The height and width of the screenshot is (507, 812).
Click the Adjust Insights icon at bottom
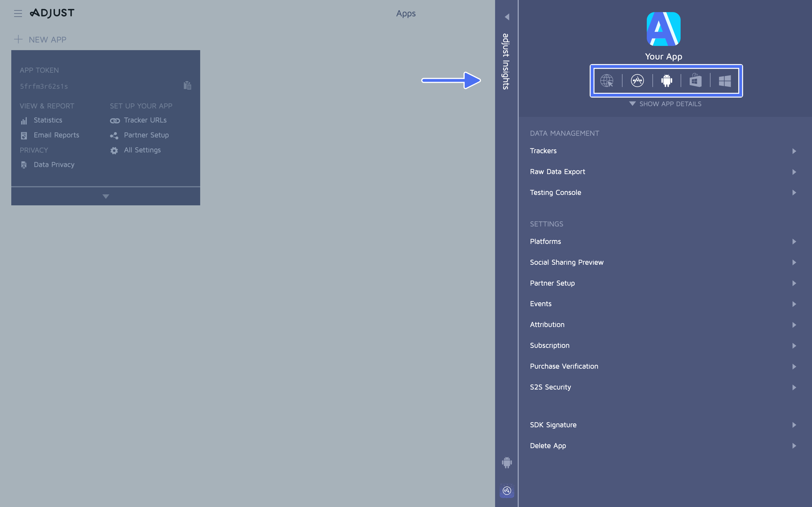506,491
